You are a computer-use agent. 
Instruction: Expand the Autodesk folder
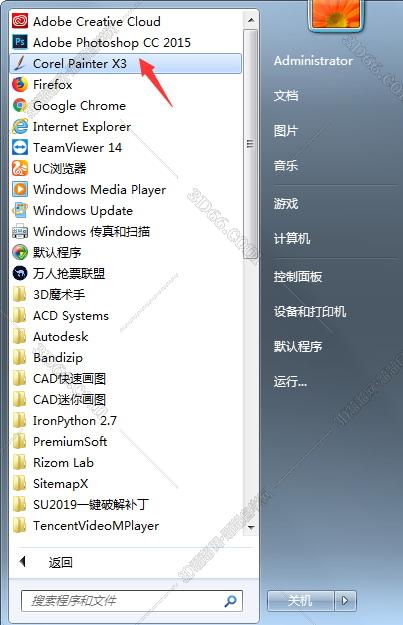click(x=50, y=337)
